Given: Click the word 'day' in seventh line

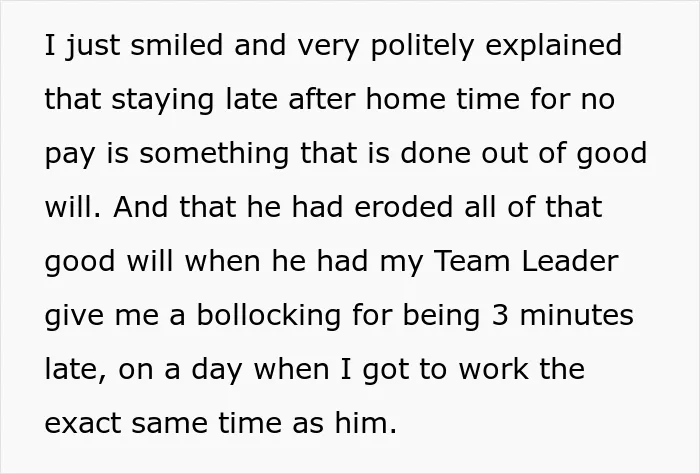Looking at the screenshot, I should tap(217, 371).
